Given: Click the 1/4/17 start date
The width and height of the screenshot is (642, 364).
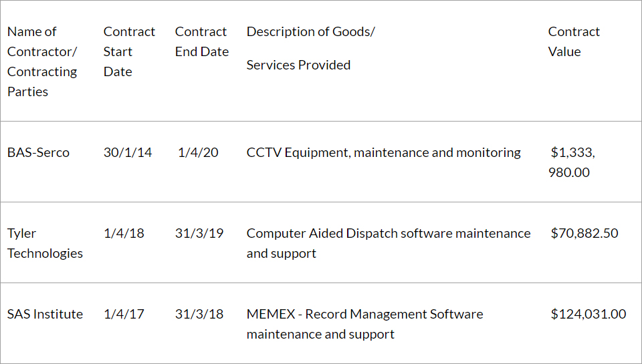Looking at the screenshot, I should [x=124, y=314].
